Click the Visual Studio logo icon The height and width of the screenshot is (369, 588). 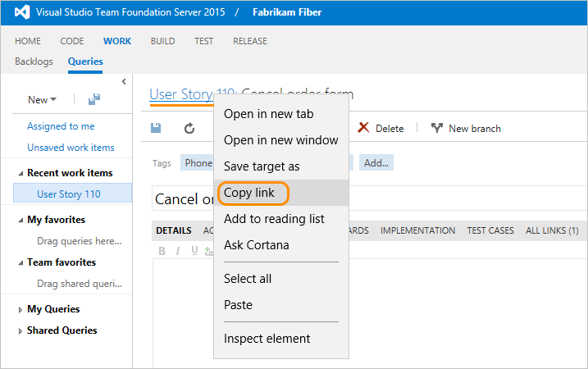point(22,12)
